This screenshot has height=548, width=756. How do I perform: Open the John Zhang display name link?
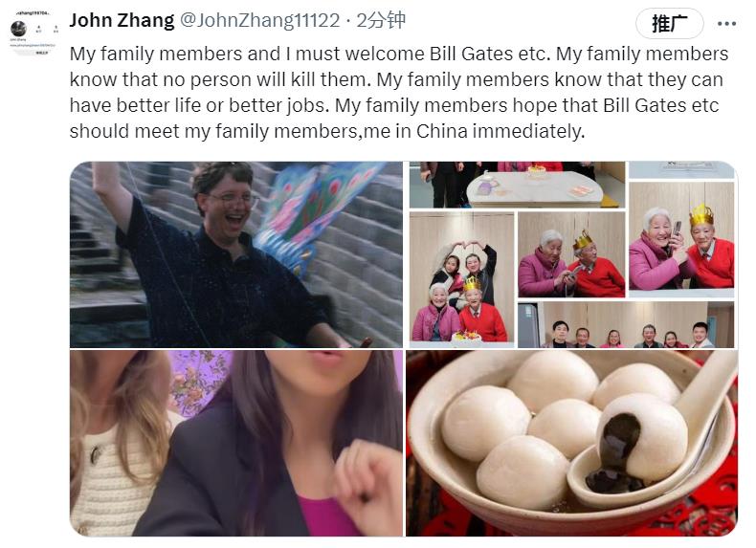coord(122,20)
